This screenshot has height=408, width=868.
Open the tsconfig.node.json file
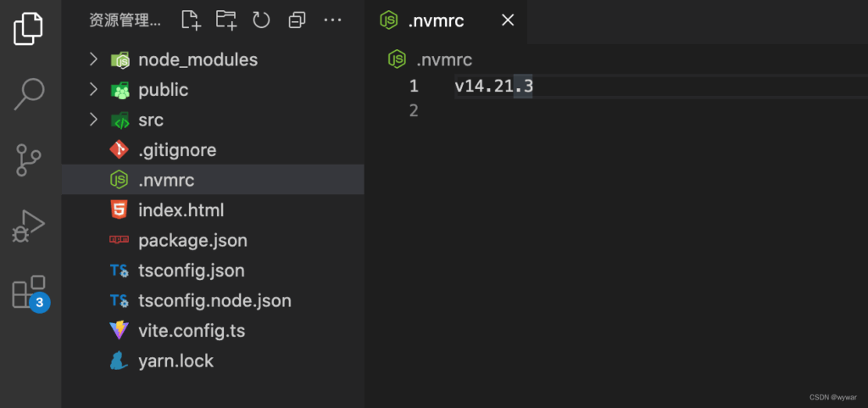click(214, 300)
